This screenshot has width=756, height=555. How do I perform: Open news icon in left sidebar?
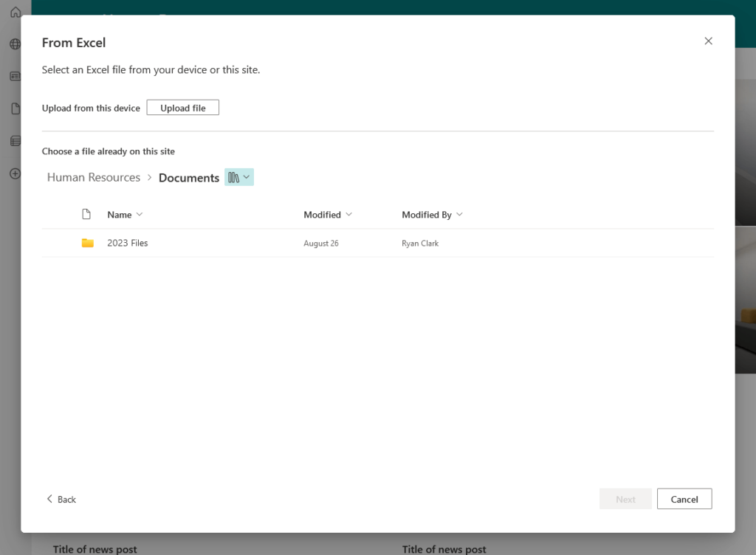click(16, 76)
